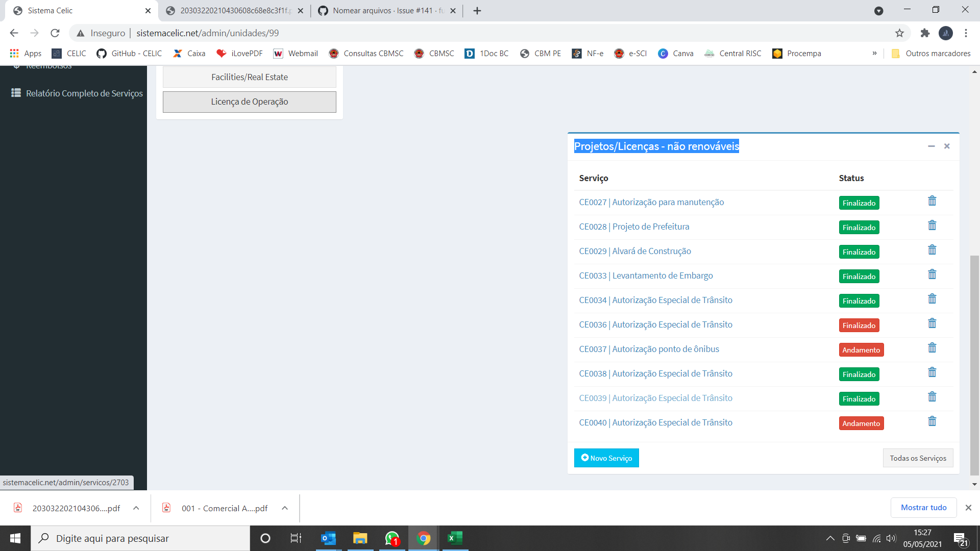Screen dimensions: 980x551
Task: Open the CE0028 Projeto de Prefeitura service
Action: coord(634,227)
